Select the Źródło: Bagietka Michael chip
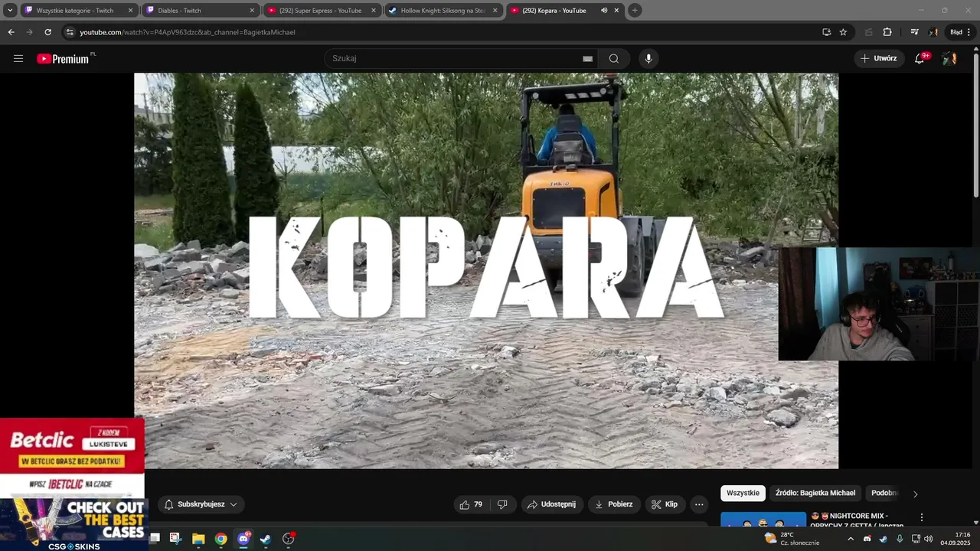Image resolution: width=980 pixels, height=551 pixels. (x=815, y=493)
